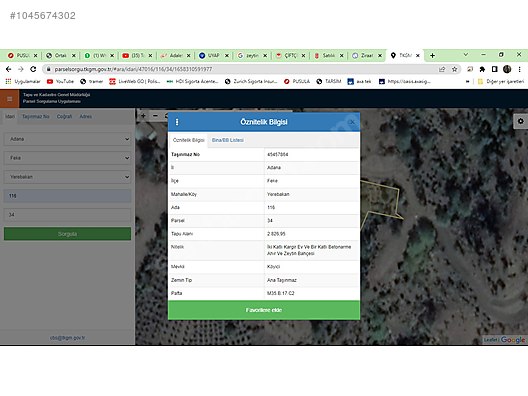Open the axa tek bookmark
The width and height of the screenshot is (528, 396).
click(359, 81)
